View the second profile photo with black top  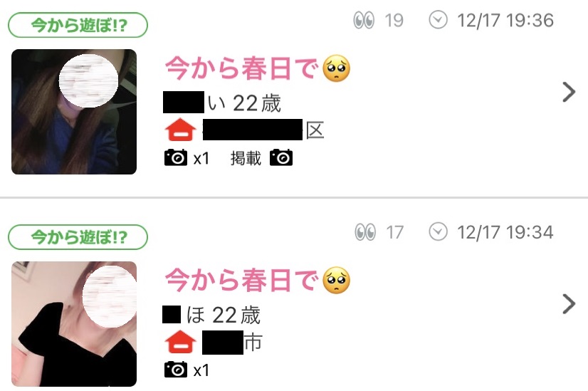tap(74, 324)
